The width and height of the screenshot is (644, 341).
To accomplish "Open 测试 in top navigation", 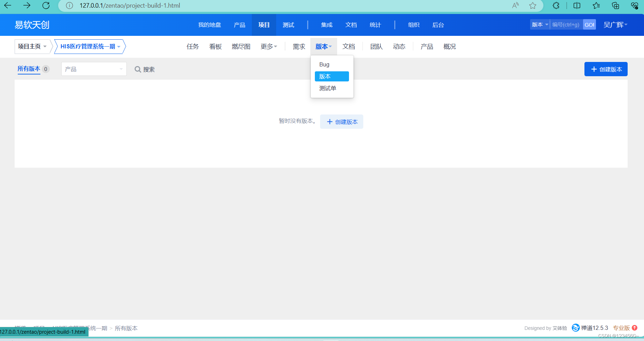I will (x=288, y=25).
